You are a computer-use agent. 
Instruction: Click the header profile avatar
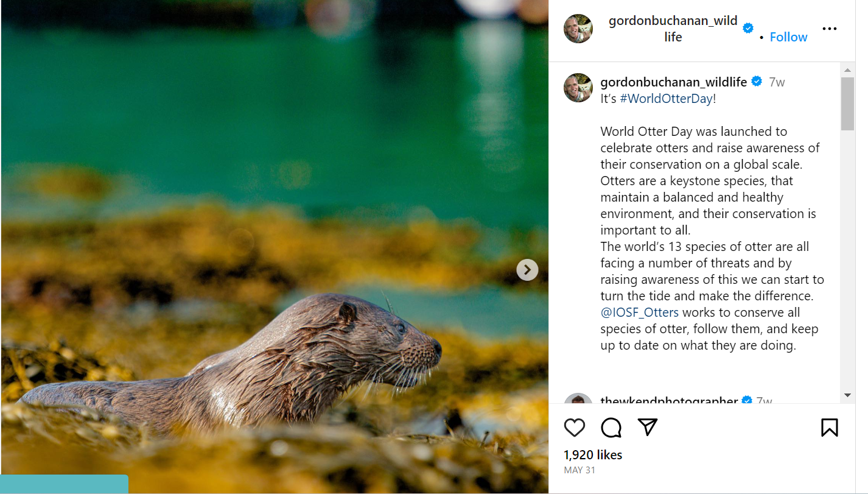578,29
